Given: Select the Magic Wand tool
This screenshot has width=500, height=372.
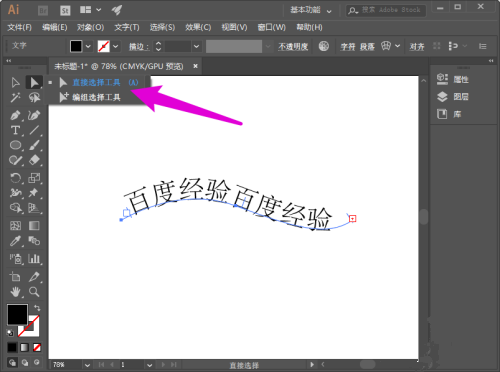Looking at the screenshot, I should [x=15, y=97].
